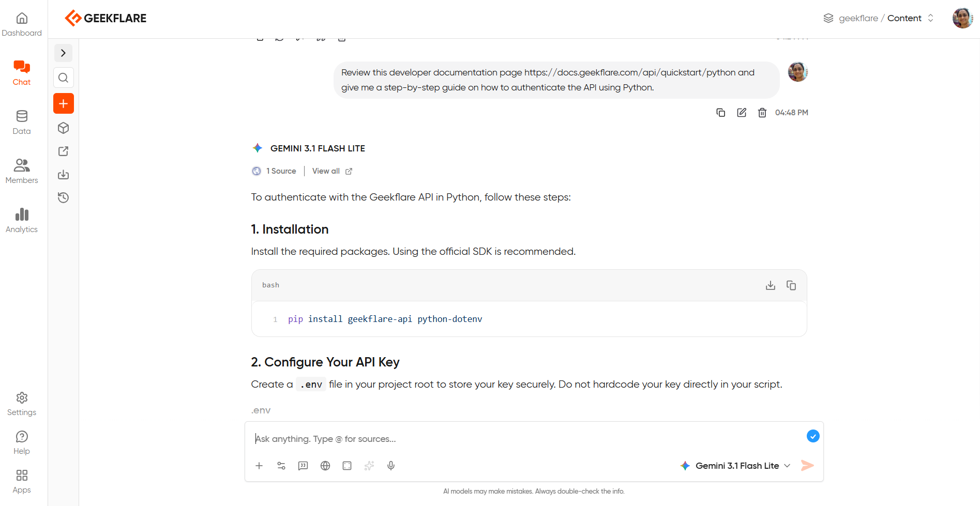The height and width of the screenshot is (506, 980).
Task: Click the "1. Installation" heading
Action: tap(290, 229)
